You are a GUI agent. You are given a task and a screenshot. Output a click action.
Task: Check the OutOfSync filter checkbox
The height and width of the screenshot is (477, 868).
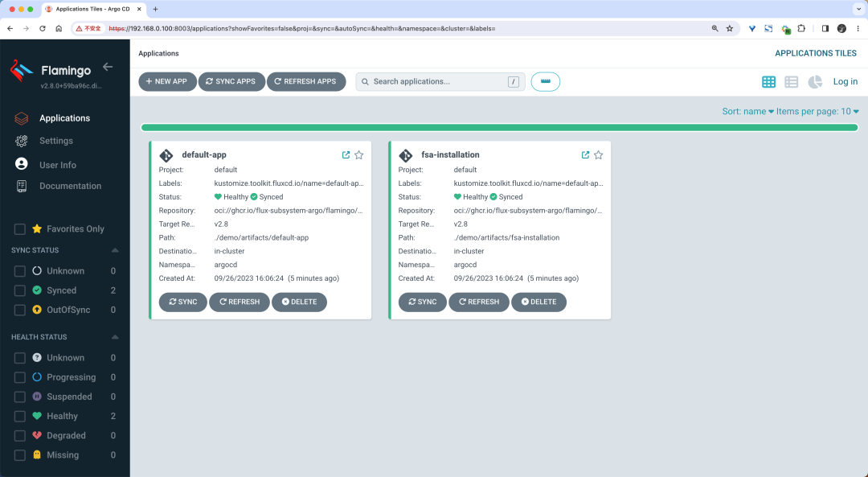tap(20, 310)
